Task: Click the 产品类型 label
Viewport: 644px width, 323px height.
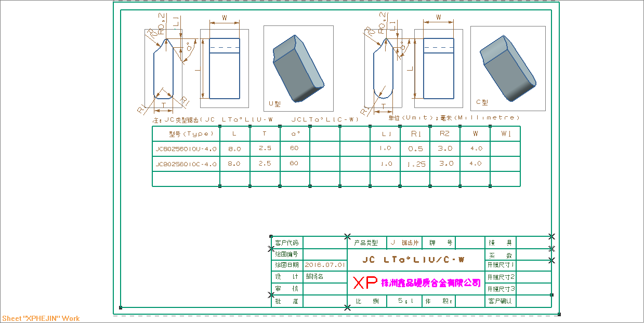Action: [366, 243]
